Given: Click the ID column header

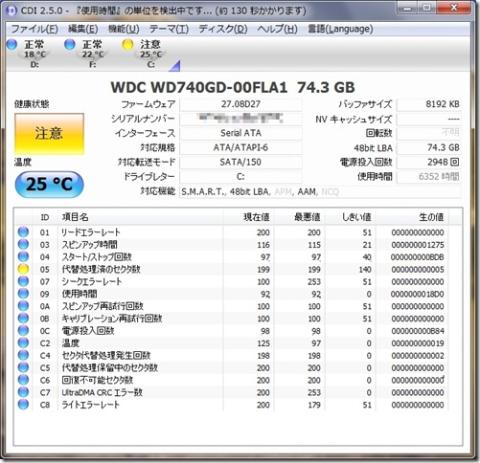Looking at the screenshot, I should pos(45,217).
